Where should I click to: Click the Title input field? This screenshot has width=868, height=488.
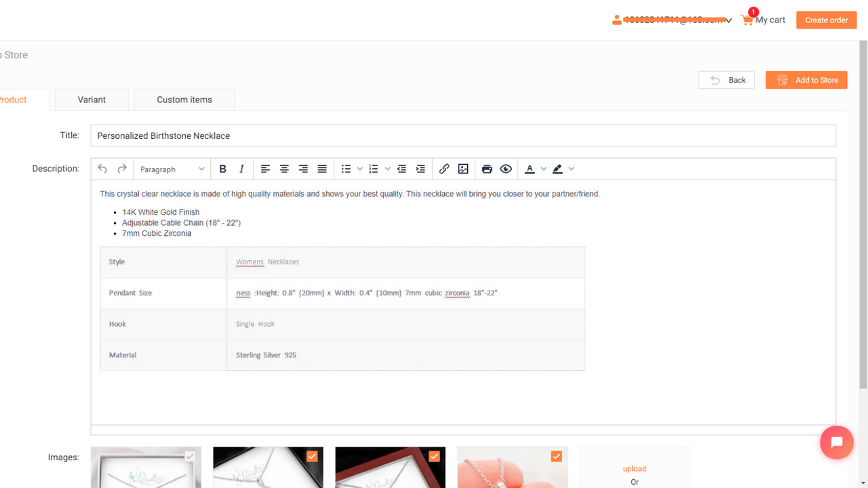click(463, 136)
